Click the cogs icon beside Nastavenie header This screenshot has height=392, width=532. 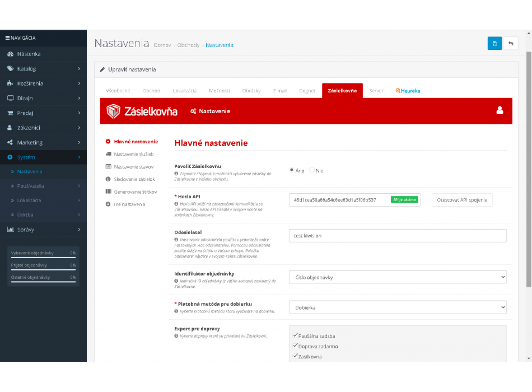click(x=193, y=111)
